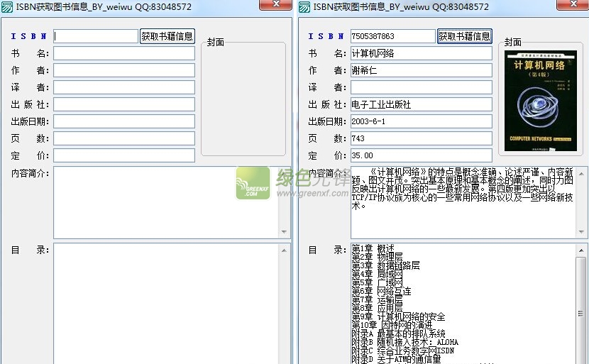Click the app icon in the blank window's title bar

(x=7, y=6)
